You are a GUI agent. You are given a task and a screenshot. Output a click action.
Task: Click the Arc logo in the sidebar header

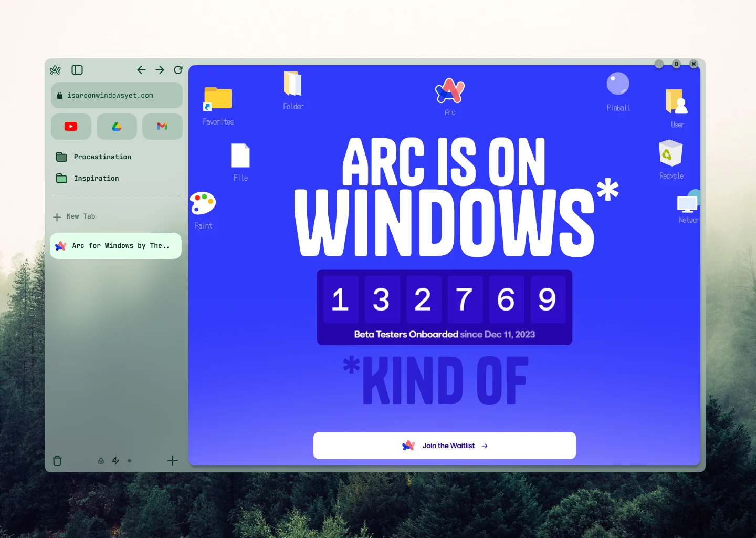[55, 69]
